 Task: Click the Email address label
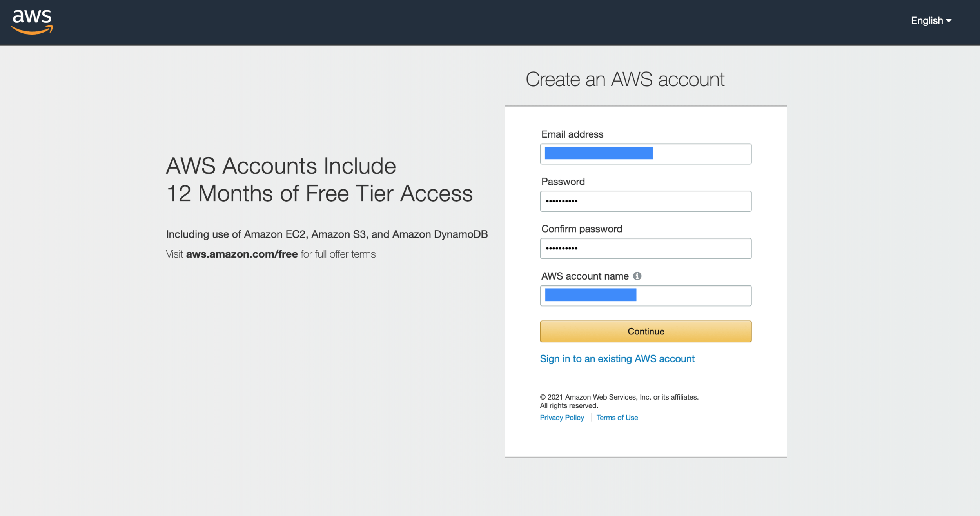point(572,134)
